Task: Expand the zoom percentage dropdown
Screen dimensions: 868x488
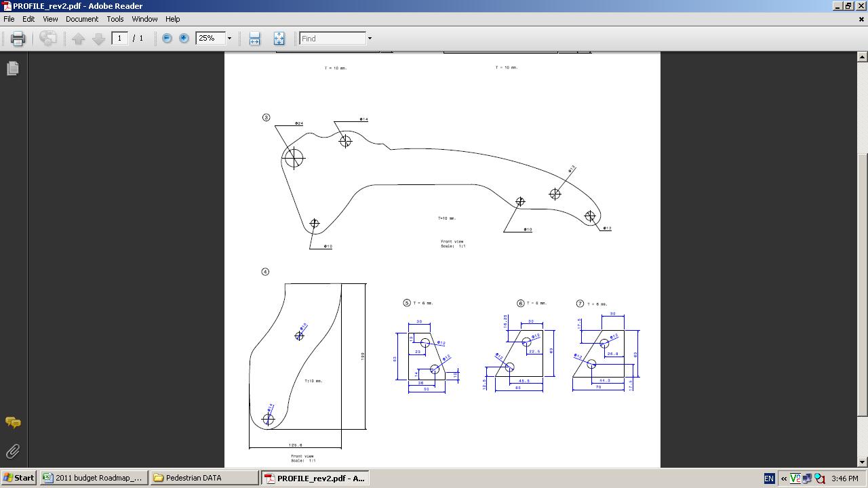Action: click(229, 39)
